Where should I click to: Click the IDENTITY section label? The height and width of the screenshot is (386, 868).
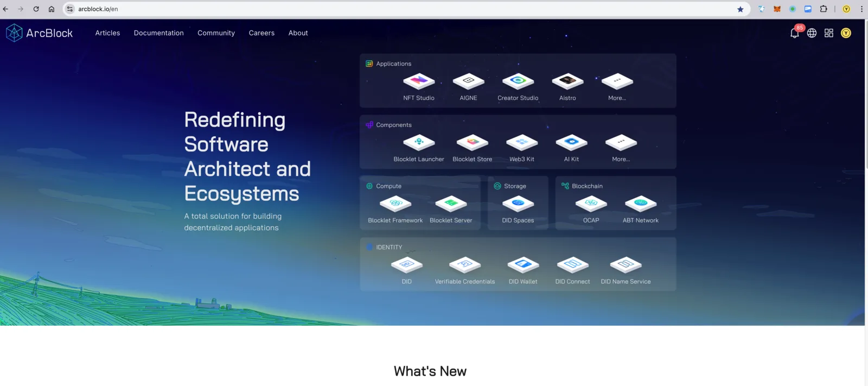(x=389, y=248)
